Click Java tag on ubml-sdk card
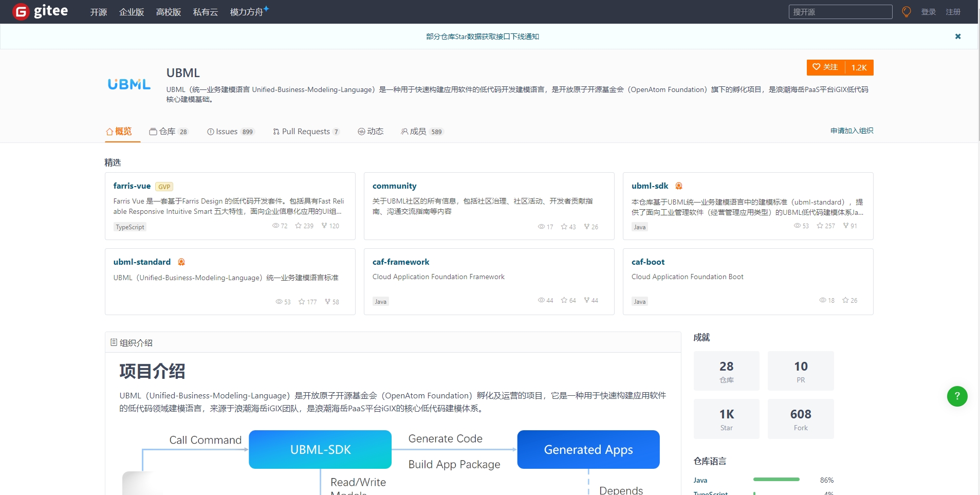 click(x=640, y=227)
